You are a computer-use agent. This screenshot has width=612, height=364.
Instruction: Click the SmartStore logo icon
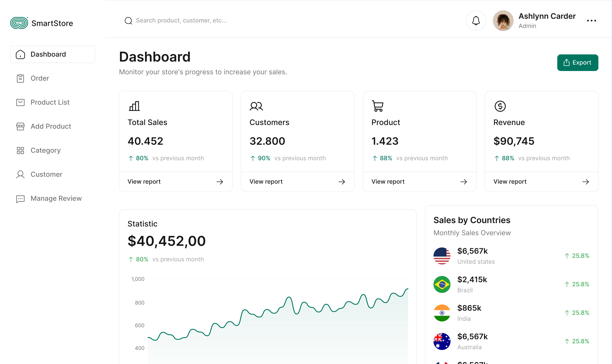click(19, 23)
